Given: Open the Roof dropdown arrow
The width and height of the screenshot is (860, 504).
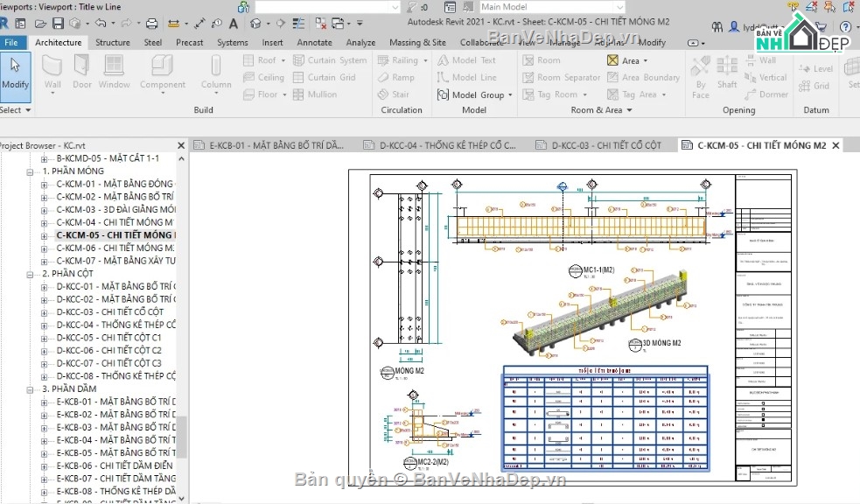Looking at the screenshot, I should click(x=283, y=60).
